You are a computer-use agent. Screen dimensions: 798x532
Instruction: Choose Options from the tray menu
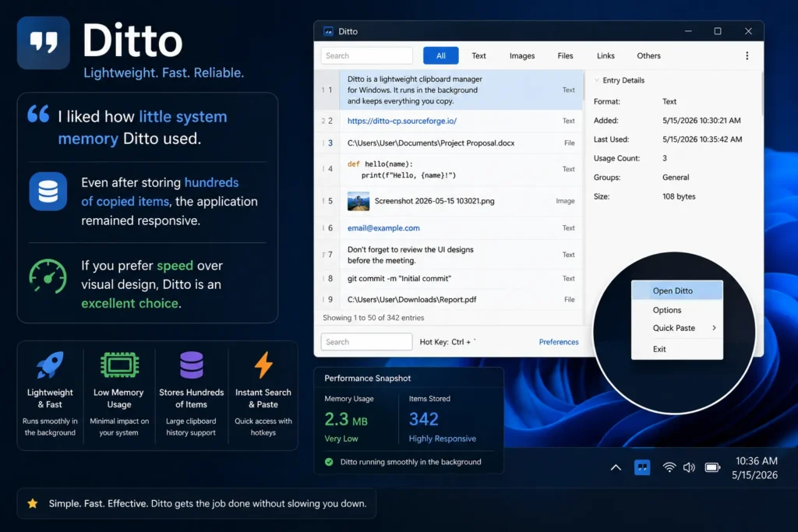[677, 310]
